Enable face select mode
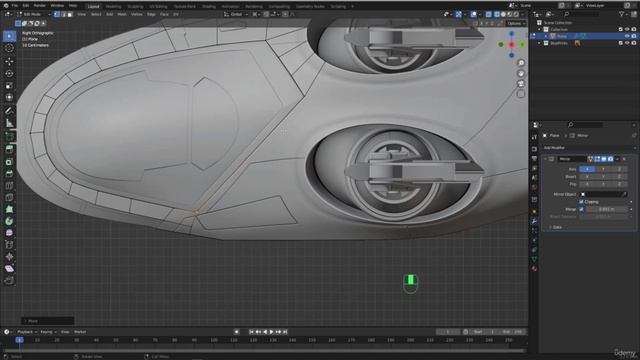Viewport: 640px width, 360px height. click(x=70, y=14)
